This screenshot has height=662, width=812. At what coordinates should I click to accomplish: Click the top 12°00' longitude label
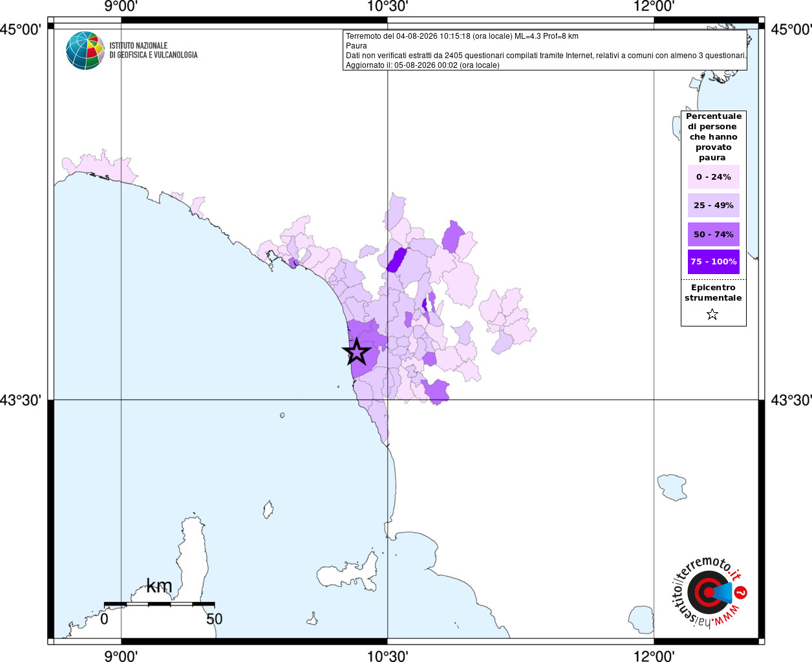click(654, 6)
